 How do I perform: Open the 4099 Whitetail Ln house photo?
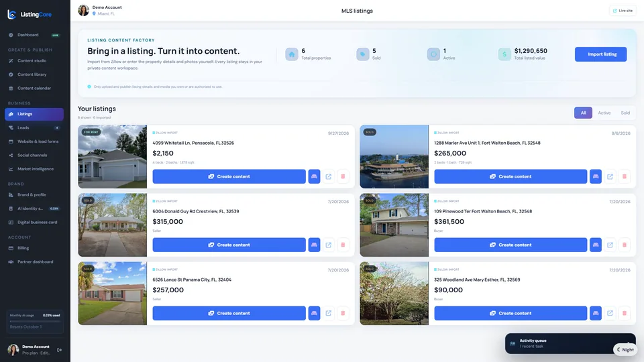click(113, 157)
